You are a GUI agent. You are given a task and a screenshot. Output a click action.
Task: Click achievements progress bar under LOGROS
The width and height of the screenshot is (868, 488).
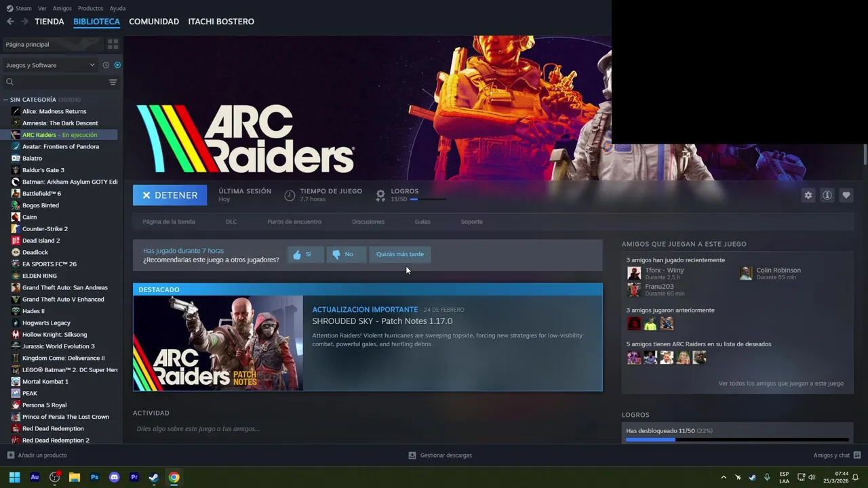[x=428, y=199]
